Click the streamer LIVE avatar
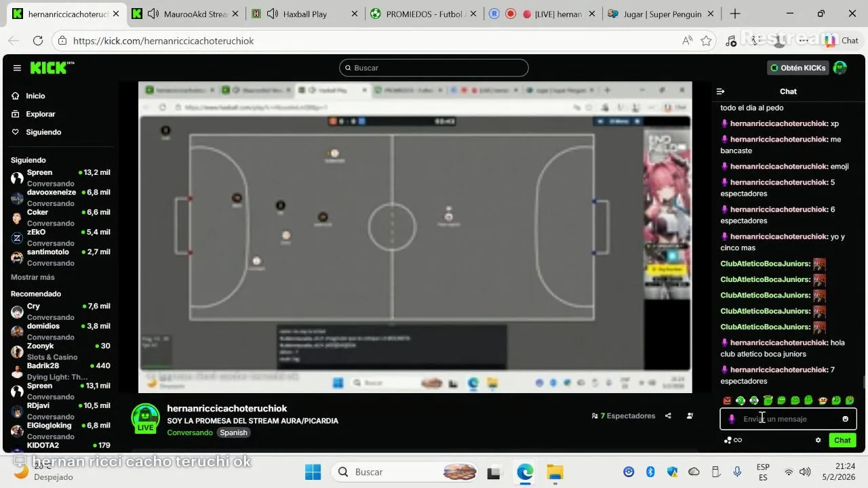 (145, 418)
